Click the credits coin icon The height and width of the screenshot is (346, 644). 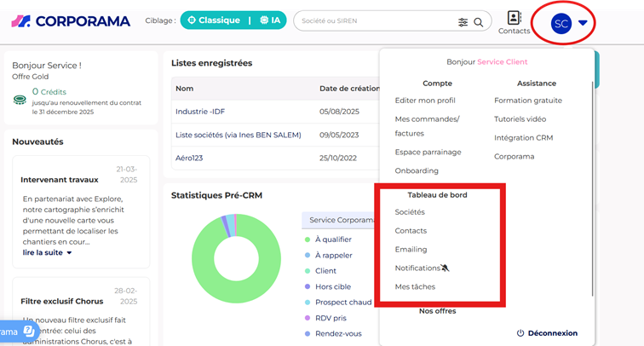coord(20,100)
